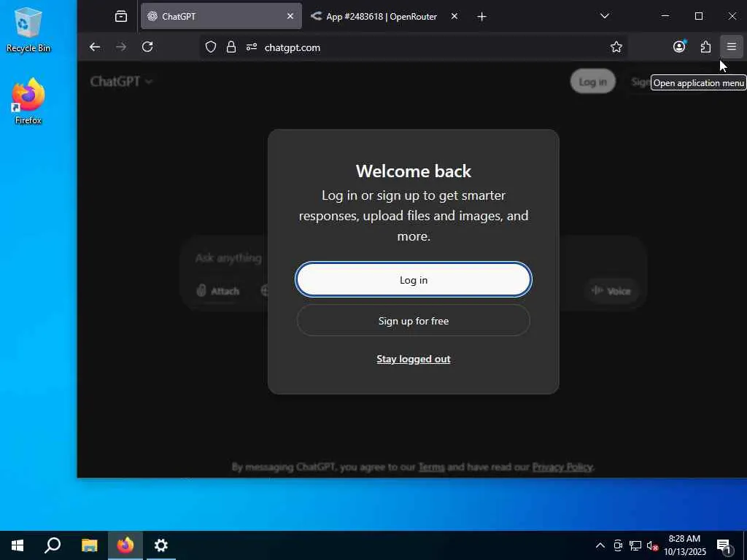Open File Explorer from taskbar
747x560 pixels.
(89, 545)
